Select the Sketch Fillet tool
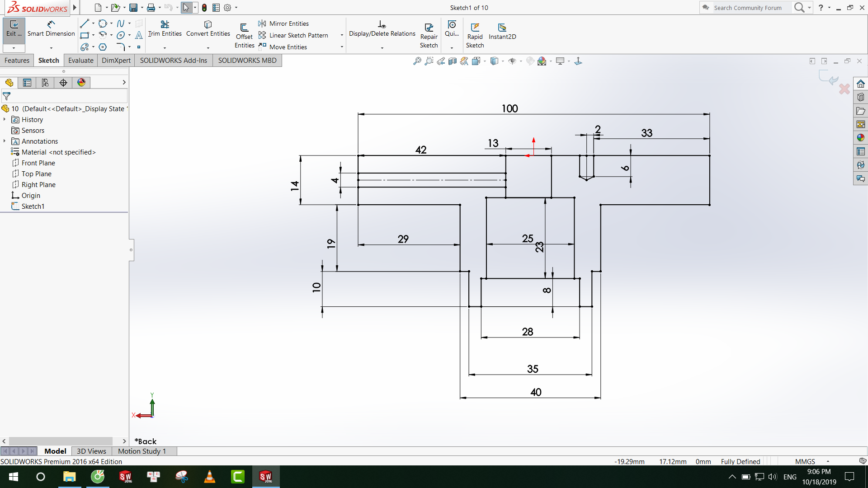The height and width of the screenshot is (488, 868). [121, 47]
